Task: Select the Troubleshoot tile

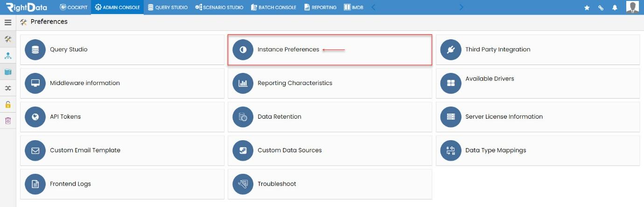Action: pos(330,184)
